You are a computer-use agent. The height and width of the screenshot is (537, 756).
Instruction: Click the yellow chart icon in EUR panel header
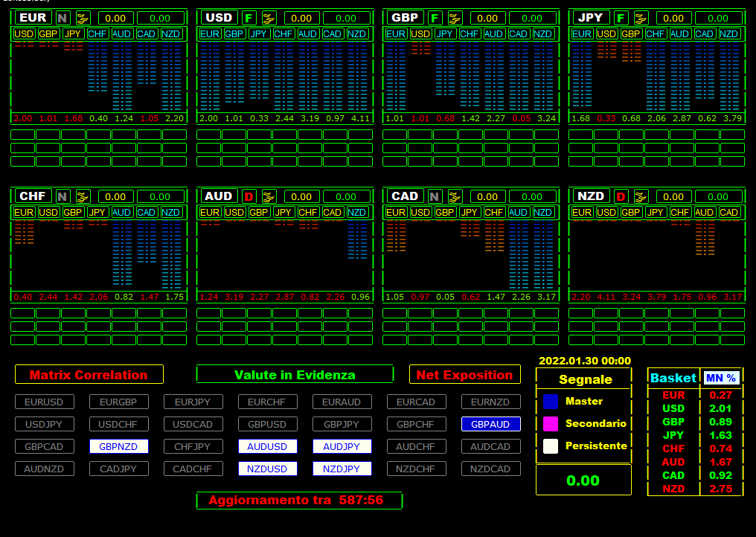tap(83, 19)
